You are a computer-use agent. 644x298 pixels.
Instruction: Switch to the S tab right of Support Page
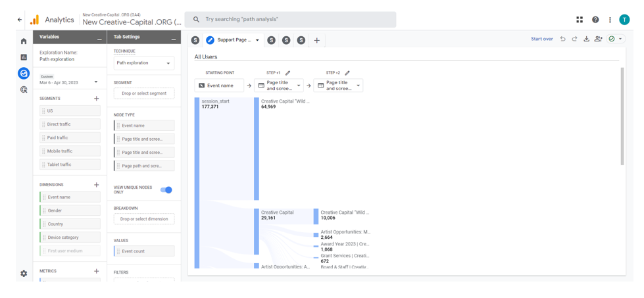(271, 40)
